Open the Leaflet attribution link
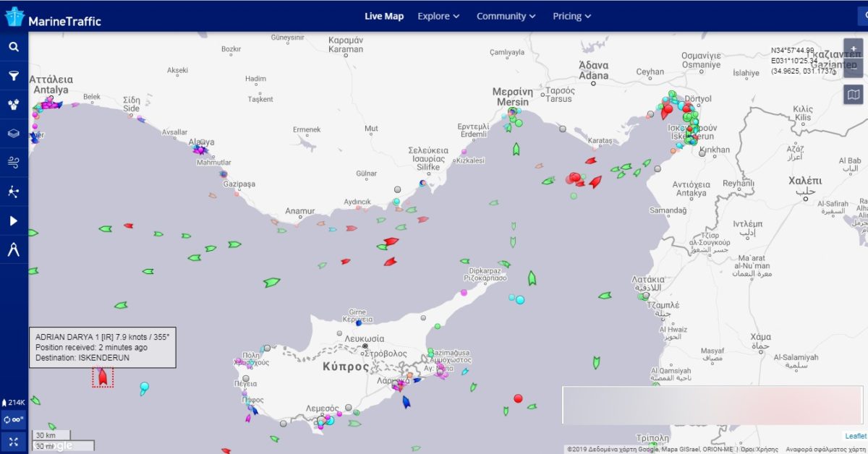The height and width of the screenshot is (454, 868). [855, 436]
